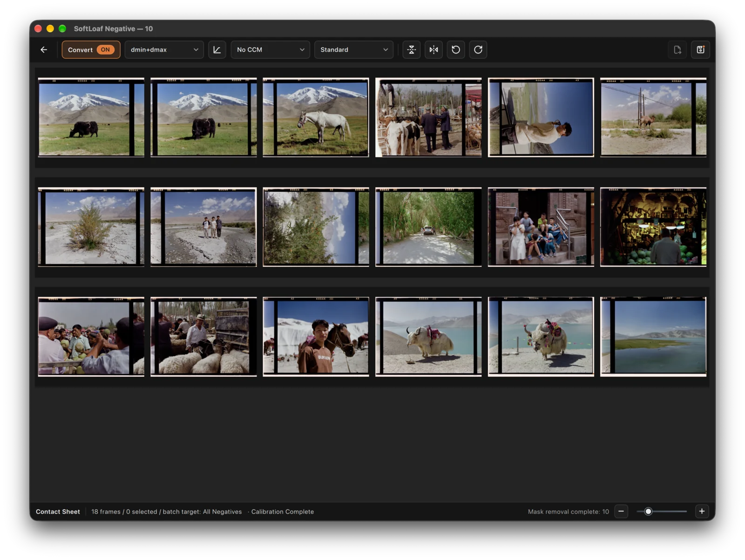Increase thumbnail size with the plus button
The height and width of the screenshot is (560, 745).
click(x=702, y=511)
